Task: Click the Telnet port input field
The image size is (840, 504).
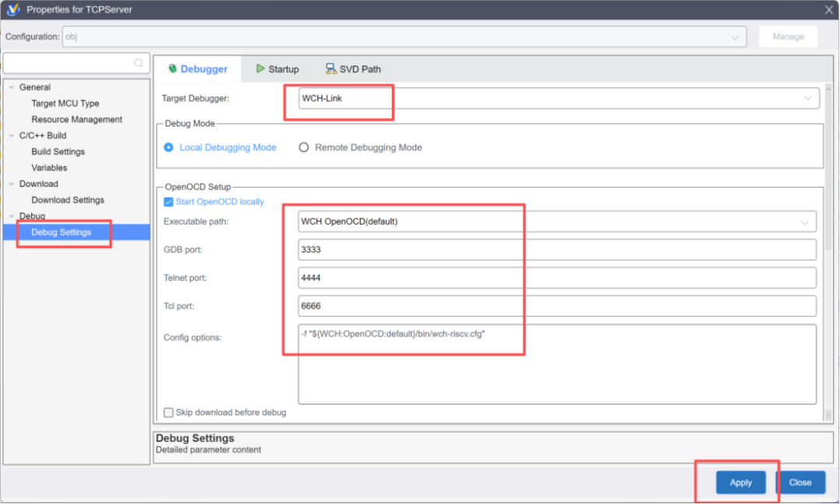Action: 557,278
